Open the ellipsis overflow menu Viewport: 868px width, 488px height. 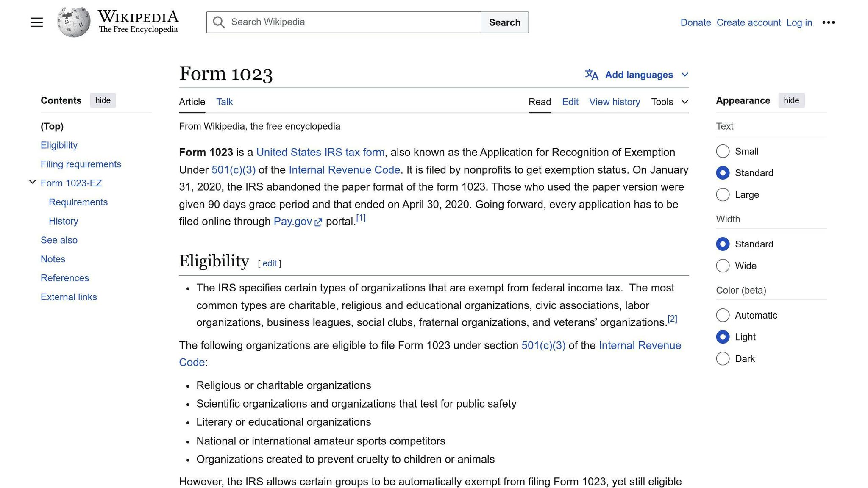[x=828, y=22]
